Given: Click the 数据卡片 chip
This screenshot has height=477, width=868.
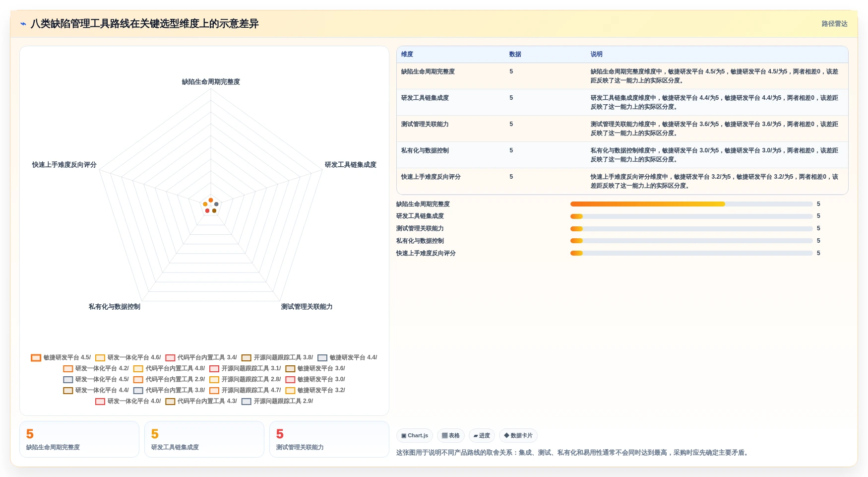Looking at the screenshot, I should (x=518, y=436).
